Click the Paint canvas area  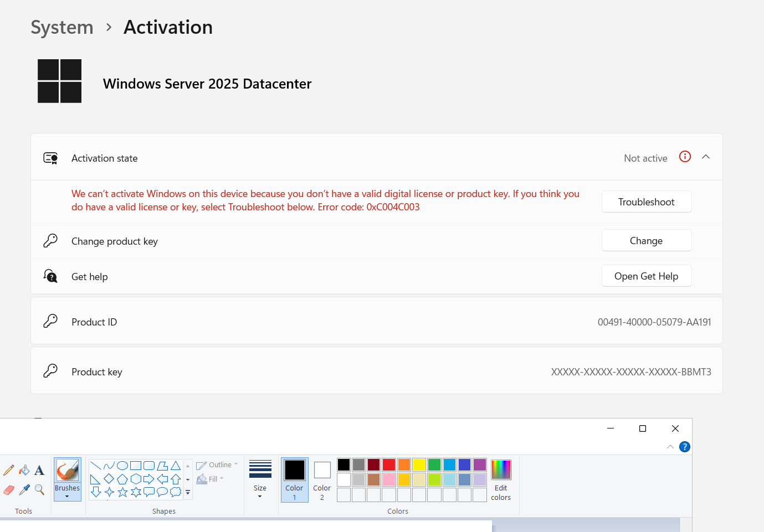click(x=246, y=526)
